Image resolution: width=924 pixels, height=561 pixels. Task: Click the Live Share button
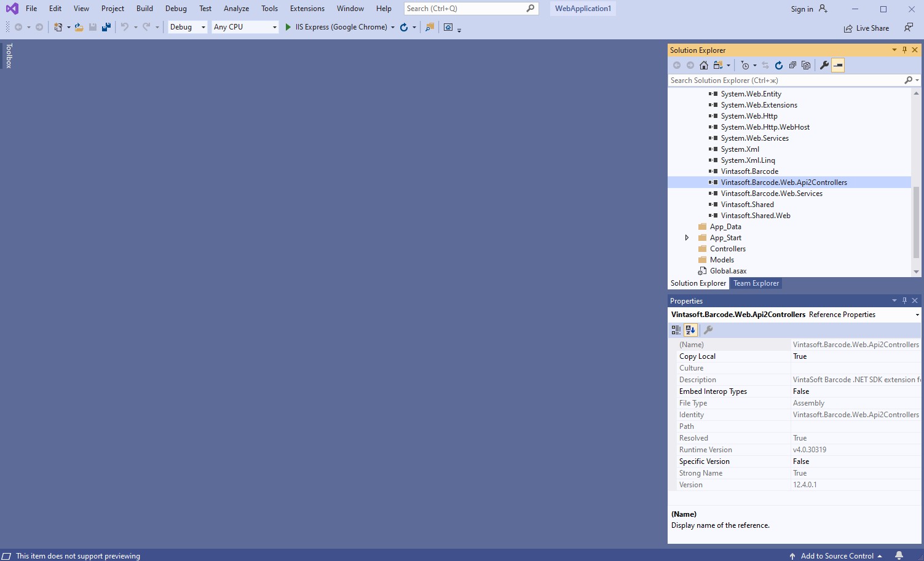coord(866,28)
